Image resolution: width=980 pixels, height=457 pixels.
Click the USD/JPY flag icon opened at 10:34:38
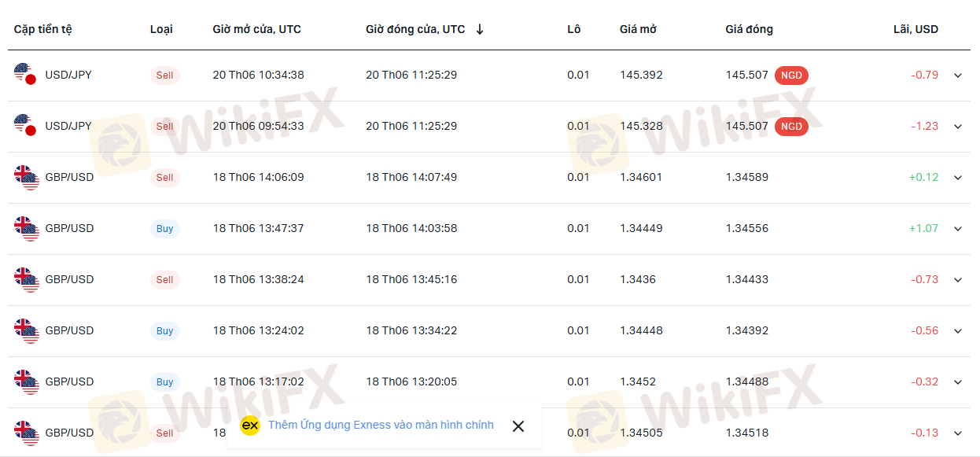[x=26, y=74]
